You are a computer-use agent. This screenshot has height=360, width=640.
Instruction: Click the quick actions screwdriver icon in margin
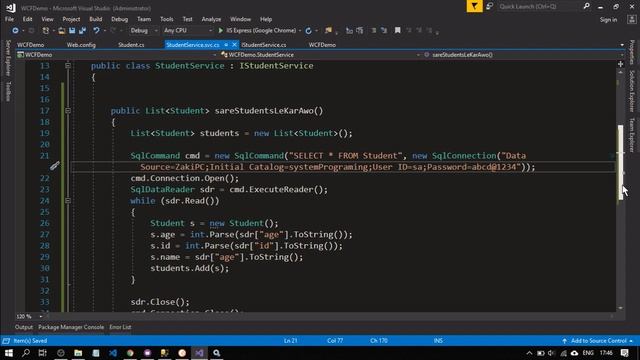(x=55, y=165)
